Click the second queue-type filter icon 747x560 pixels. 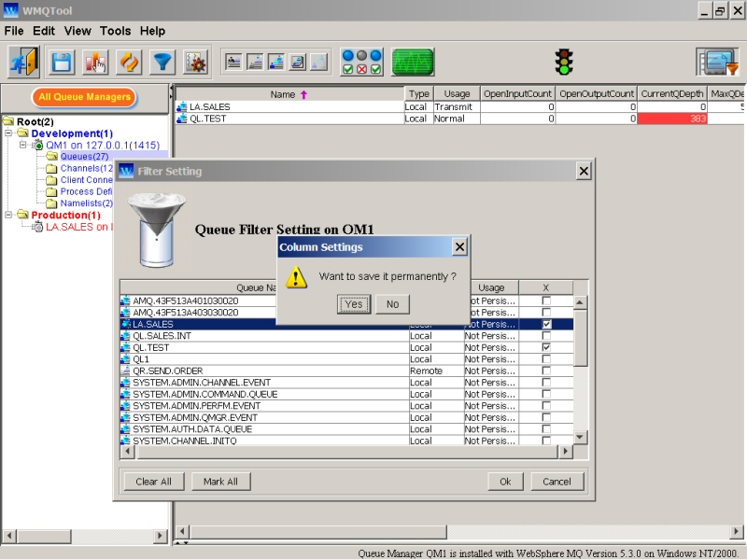tap(255, 63)
